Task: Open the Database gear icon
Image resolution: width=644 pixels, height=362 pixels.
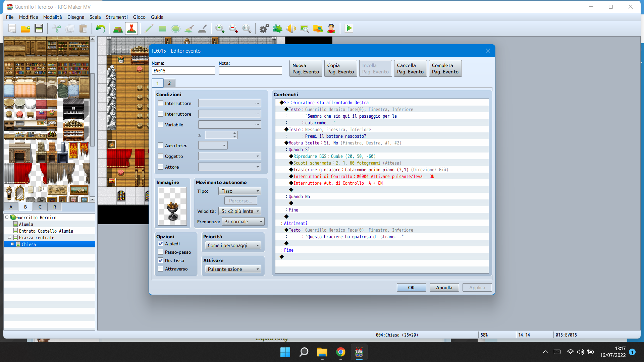Action: 264,28
